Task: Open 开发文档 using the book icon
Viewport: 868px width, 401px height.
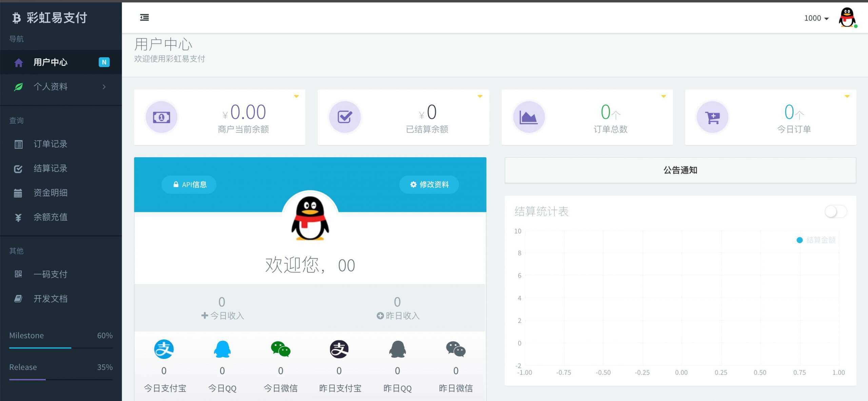Action: 18,299
